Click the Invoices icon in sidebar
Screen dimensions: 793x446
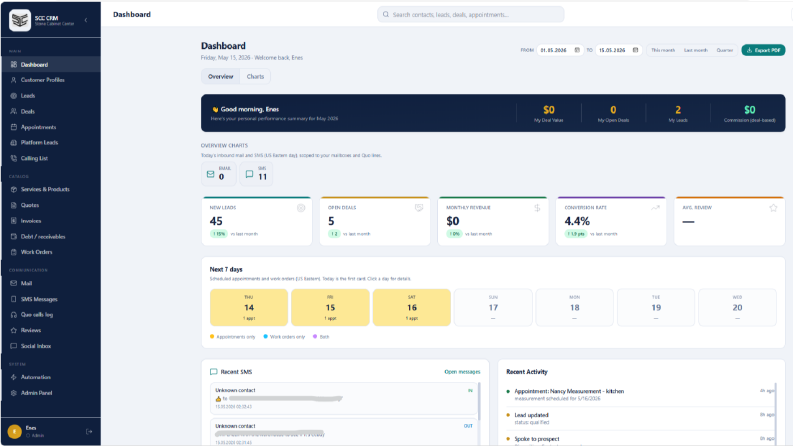click(x=14, y=220)
